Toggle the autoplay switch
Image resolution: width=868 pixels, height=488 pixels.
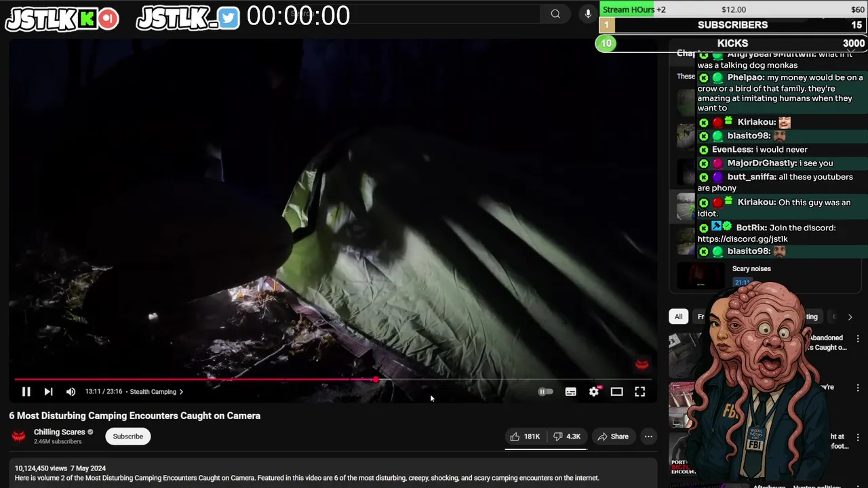click(545, 392)
